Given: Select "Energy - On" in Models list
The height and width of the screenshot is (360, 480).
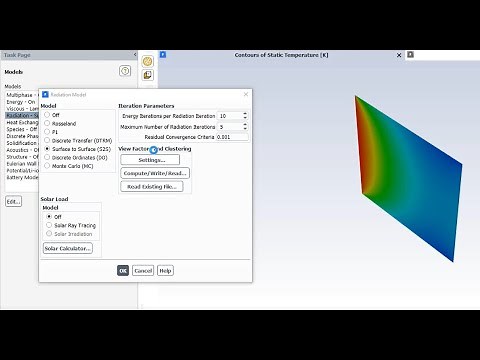Looking at the screenshot, I should (x=22, y=102).
